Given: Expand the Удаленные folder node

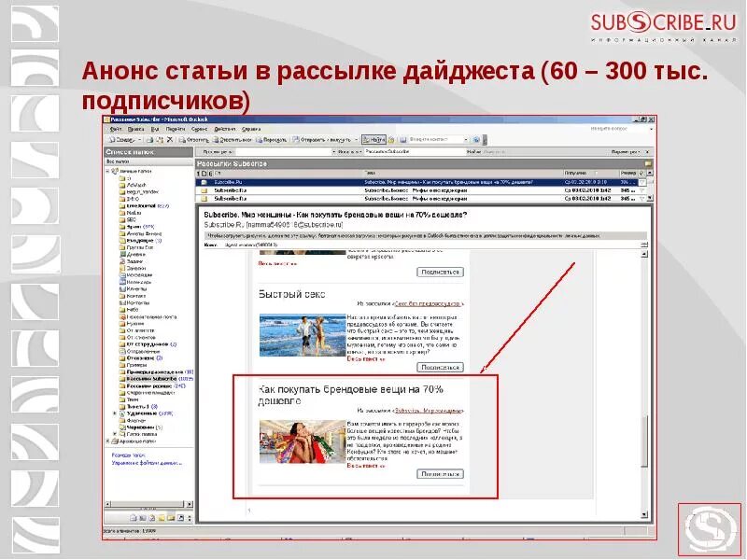Looking at the screenshot, I should 115,413.
